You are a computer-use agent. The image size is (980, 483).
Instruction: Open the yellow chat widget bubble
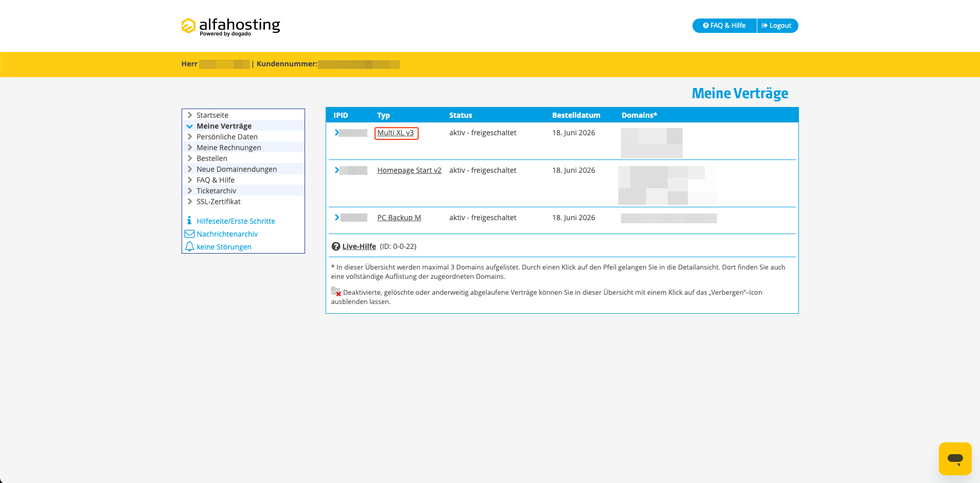coord(955,458)
